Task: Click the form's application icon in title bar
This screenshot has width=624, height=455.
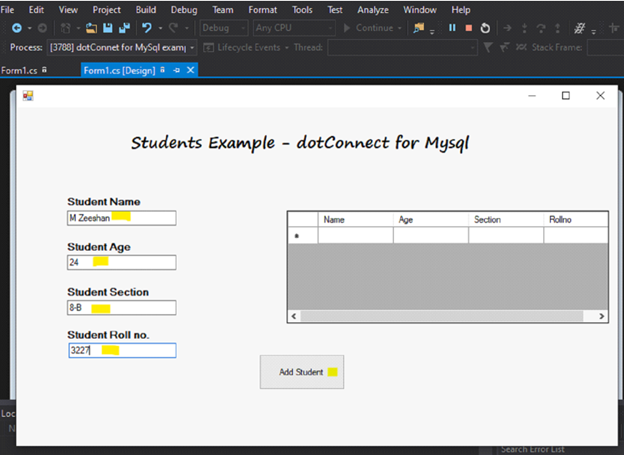Action: pos(28,96)
